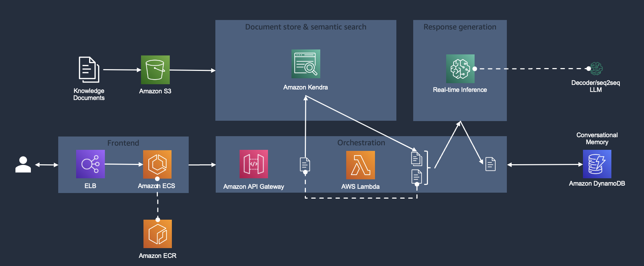This screenshot has height=266, width=644.
Task: Select the Knowledge Documents file icon
Action: pos(89,69)
